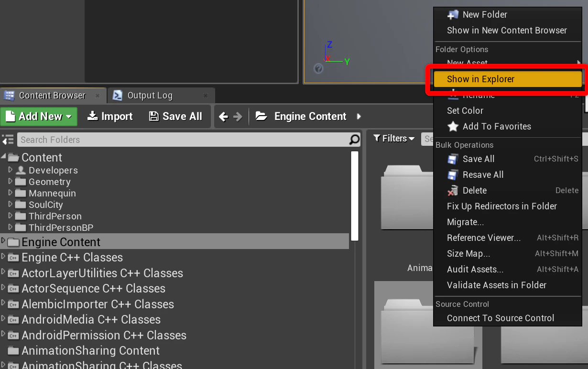Open Size Map...
The height and width of the screenshot is (369, 588).
[x=468, y=253]
